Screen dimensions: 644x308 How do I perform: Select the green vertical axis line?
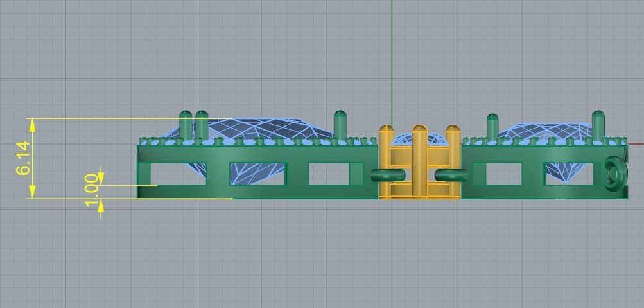pos(392,62)
